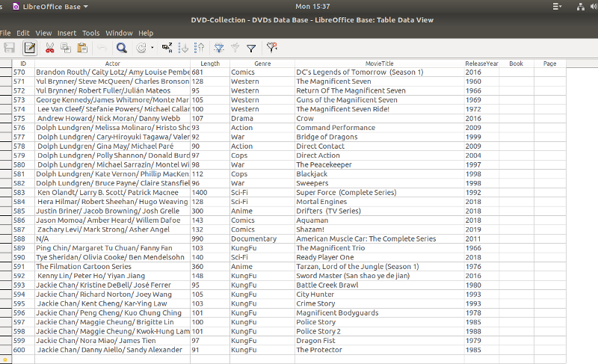Click the Refresh icon

(x=141, y=48)
